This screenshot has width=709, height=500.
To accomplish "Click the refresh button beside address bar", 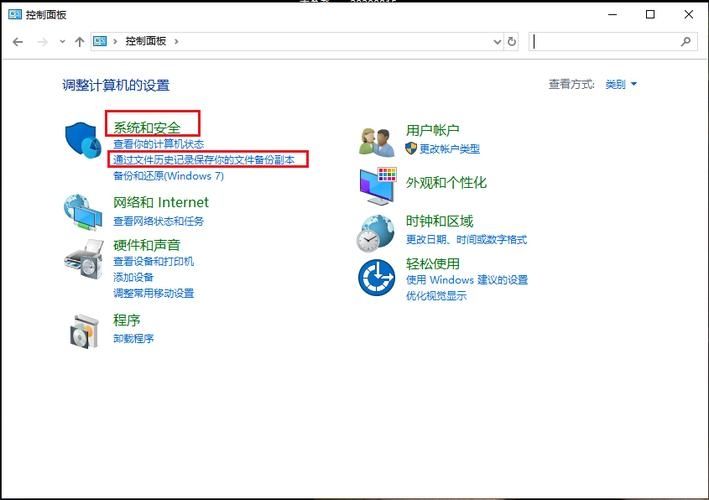I will pyautogui.click(x=511, y=42).
